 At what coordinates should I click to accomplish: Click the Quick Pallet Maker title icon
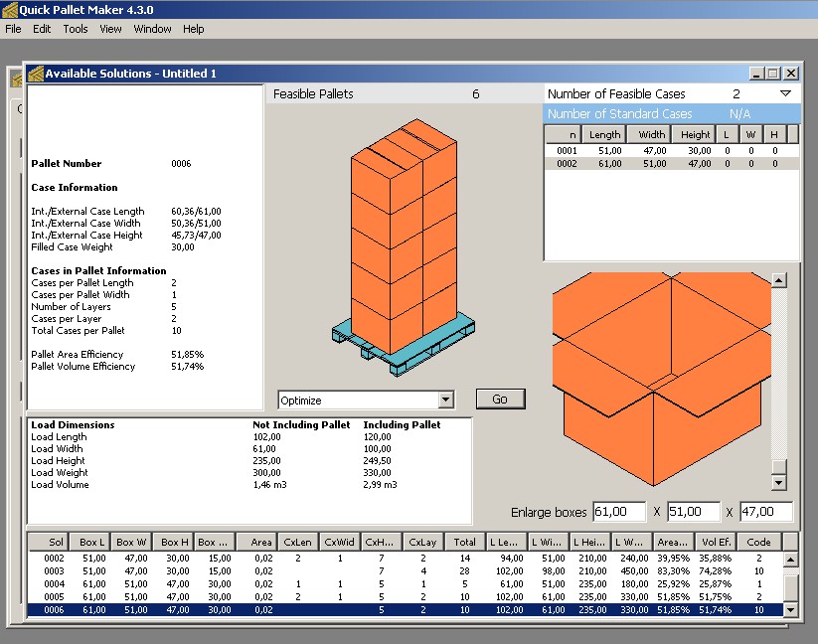coord(9,9)
